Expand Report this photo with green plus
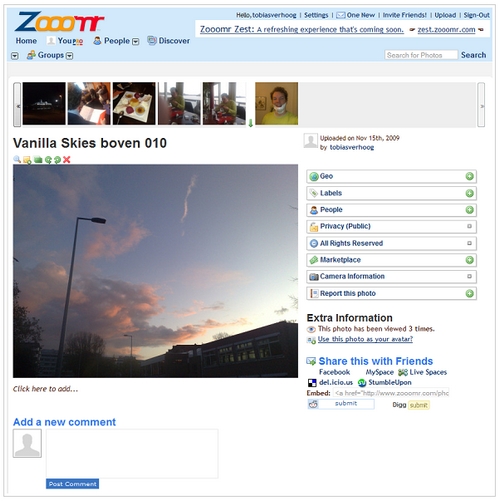The height and width of the screenshot is (501, 500). [x=469, y=293]
